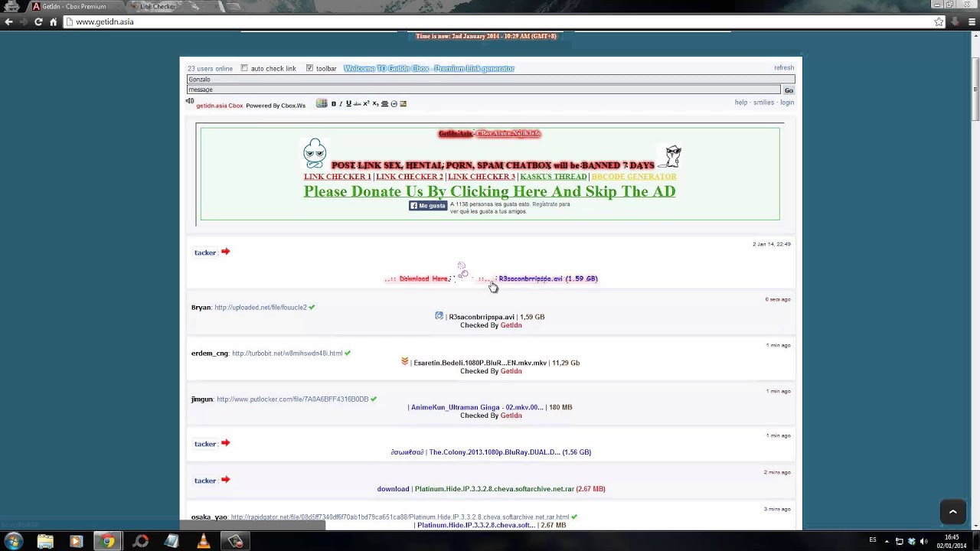
Task: Click green checkmark after uploaded.net link
Action: pyautogui.click(x=312, y=307)
